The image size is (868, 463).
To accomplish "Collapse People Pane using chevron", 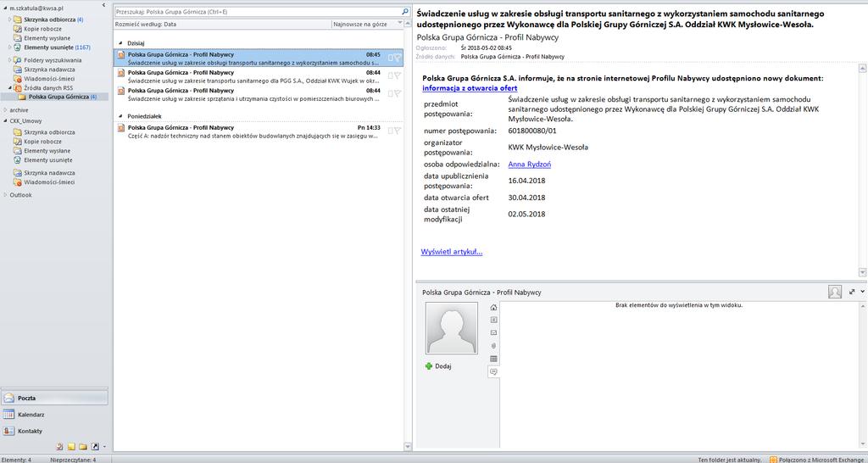I will point(862,292).
